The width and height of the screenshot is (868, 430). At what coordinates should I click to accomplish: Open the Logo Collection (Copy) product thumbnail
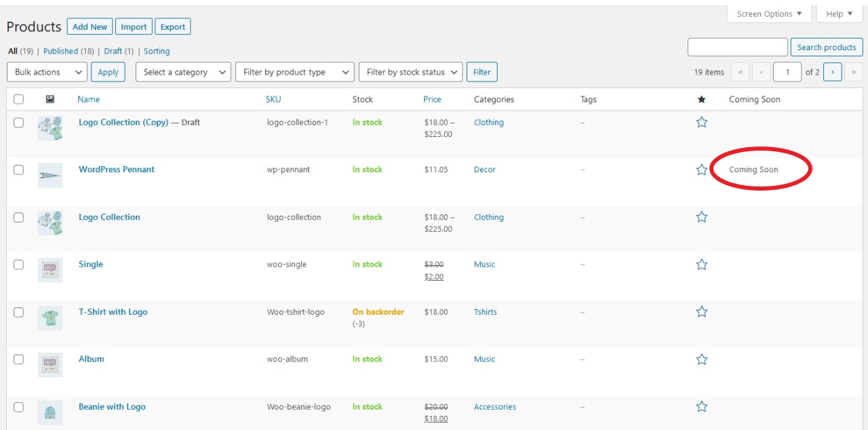coord(50,128)
